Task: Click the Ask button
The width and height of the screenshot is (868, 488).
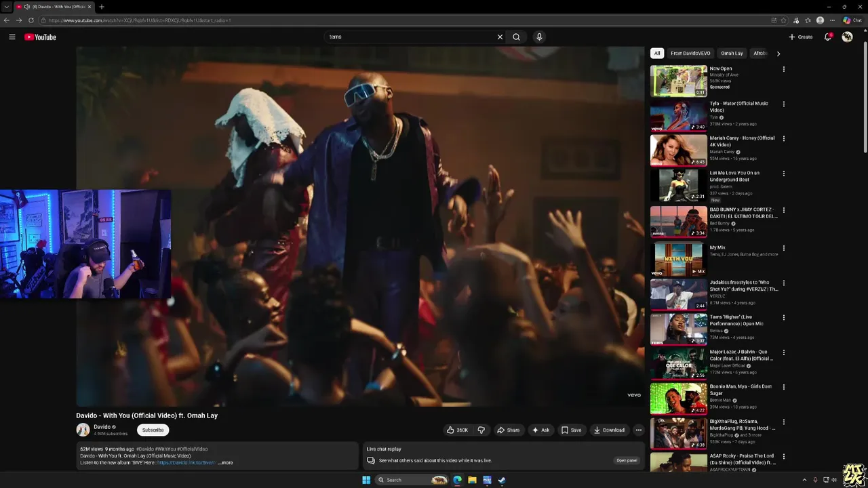Action: click(540, 430)
